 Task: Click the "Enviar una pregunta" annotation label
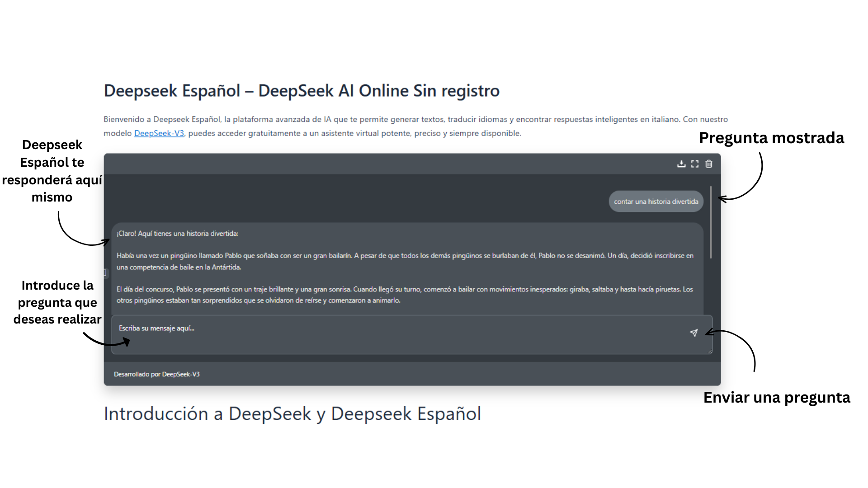tap(777, 398)
